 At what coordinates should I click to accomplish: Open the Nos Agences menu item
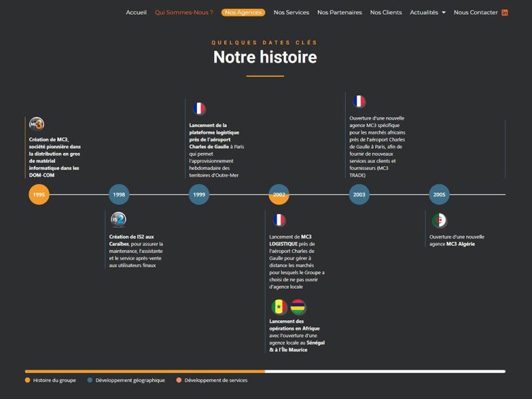coord(243,13)
